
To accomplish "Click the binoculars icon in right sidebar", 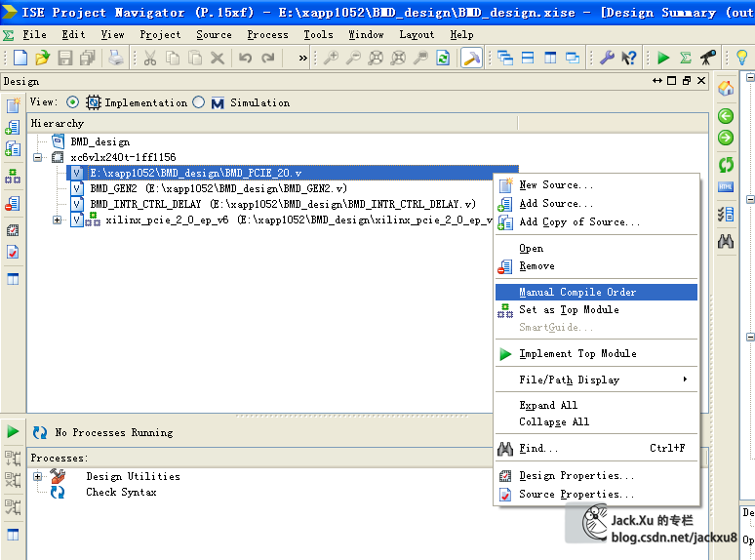I will tap(726, 241).
